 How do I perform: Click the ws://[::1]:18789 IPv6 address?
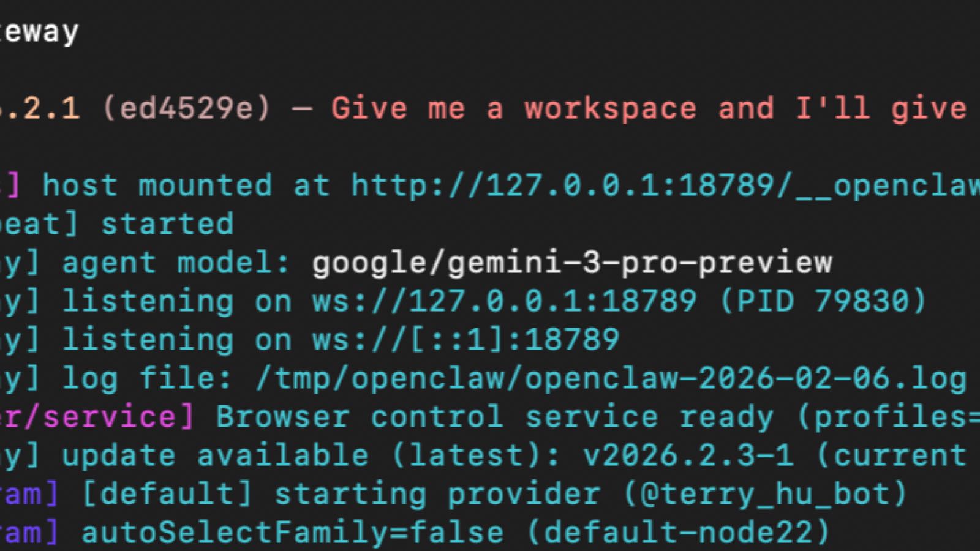coord(466,340)
